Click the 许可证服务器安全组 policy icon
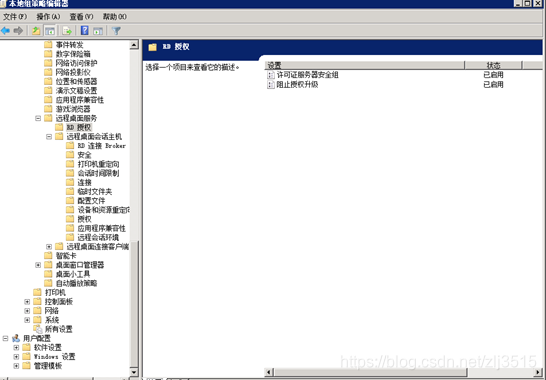This screenshot has height=380, width=546. click(271, 75)
